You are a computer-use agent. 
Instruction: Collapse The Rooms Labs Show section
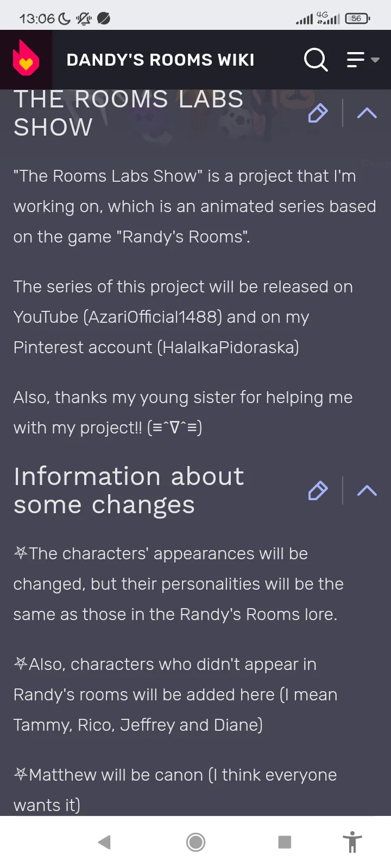click(367, 113)
